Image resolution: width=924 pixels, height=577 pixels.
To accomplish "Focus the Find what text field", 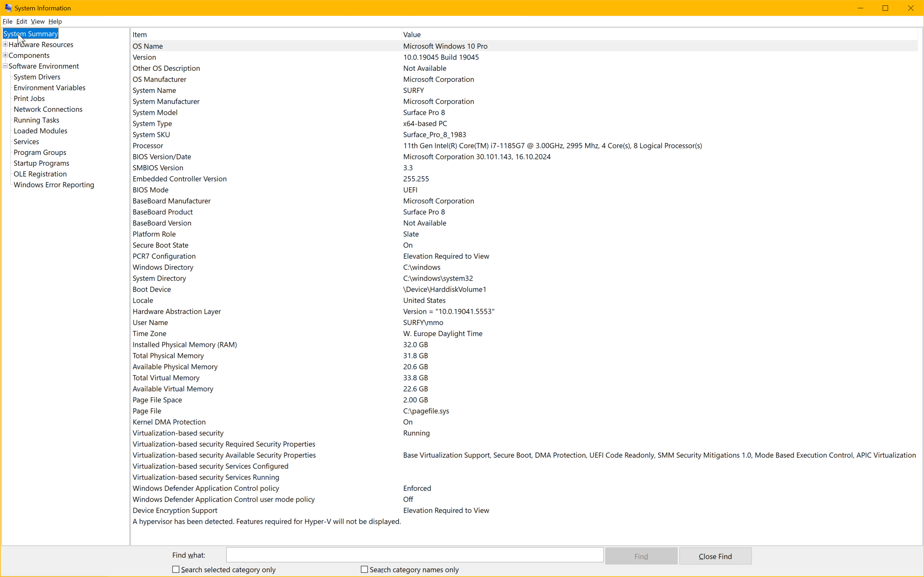I will (414, 555).
